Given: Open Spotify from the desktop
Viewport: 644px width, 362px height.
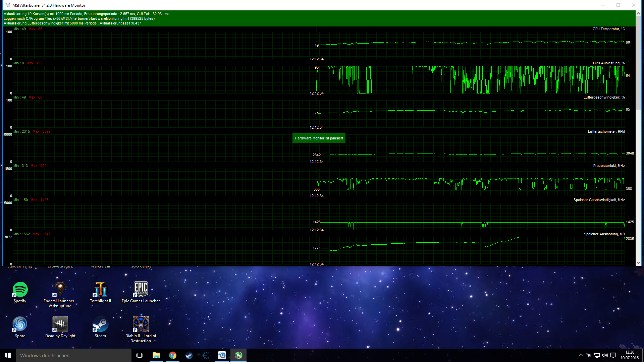Looking at the screenshot, I should 20,290.
